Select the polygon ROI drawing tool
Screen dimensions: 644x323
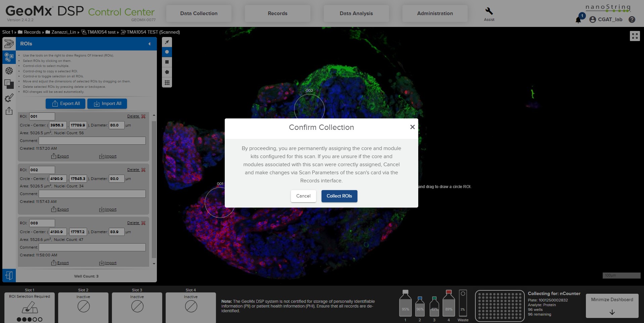167,72
